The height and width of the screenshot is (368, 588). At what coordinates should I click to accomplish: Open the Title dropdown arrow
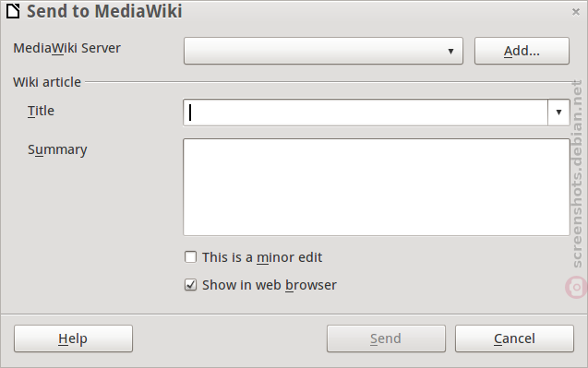tap(558, 112)
